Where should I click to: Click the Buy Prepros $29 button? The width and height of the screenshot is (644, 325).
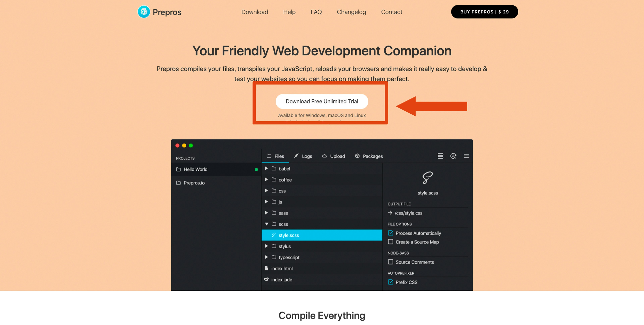pyautogui.click(x=484, y=12)
